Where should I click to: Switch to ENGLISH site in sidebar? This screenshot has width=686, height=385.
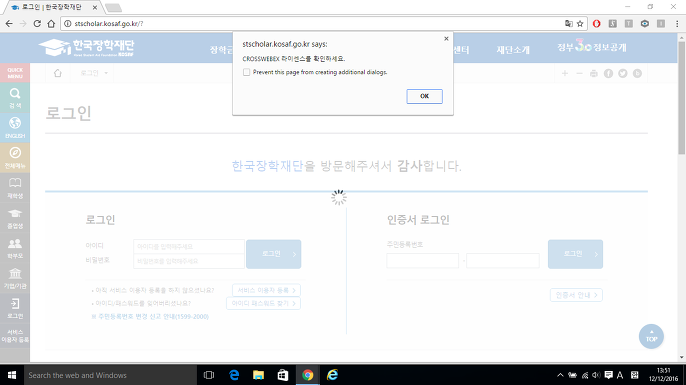coord(15,128)
